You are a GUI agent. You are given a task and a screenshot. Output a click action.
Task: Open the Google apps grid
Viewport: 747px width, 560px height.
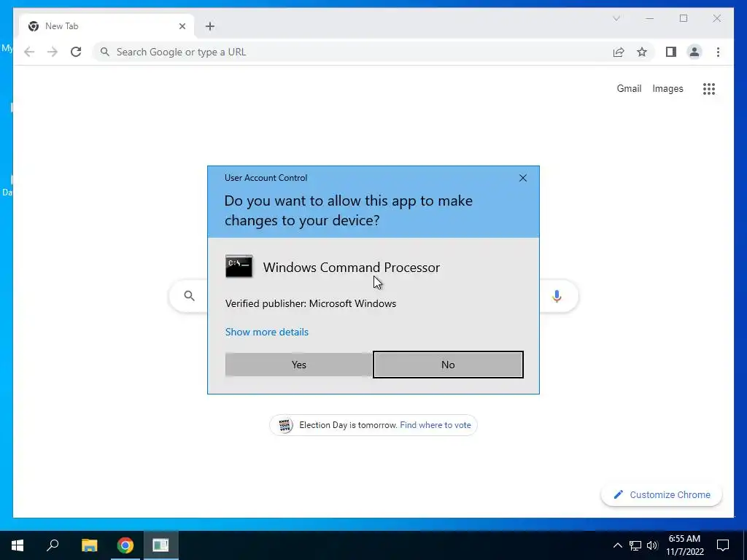tap(709, 88)
